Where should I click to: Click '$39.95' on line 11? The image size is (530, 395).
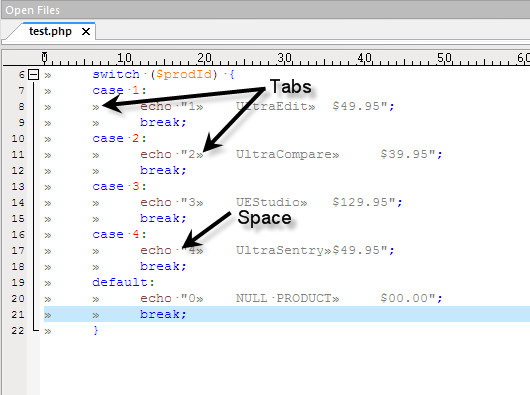pyautogui.click(x=404, y=154)
